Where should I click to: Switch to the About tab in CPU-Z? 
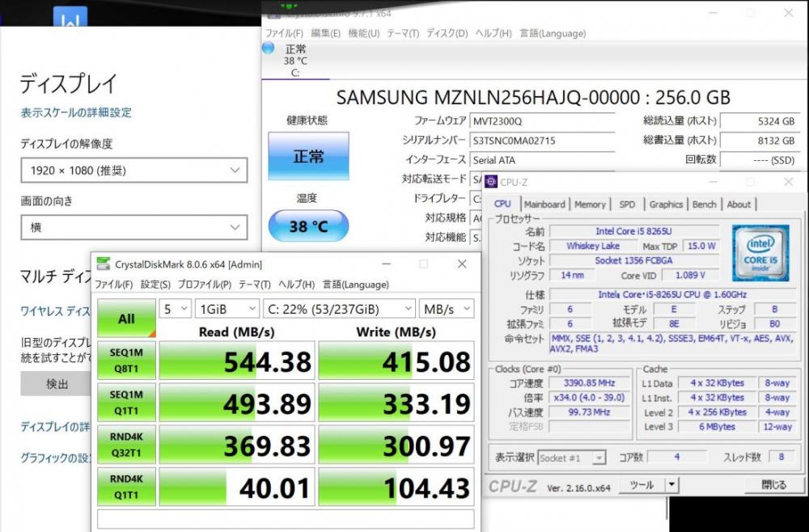click(x=739, y=204)
